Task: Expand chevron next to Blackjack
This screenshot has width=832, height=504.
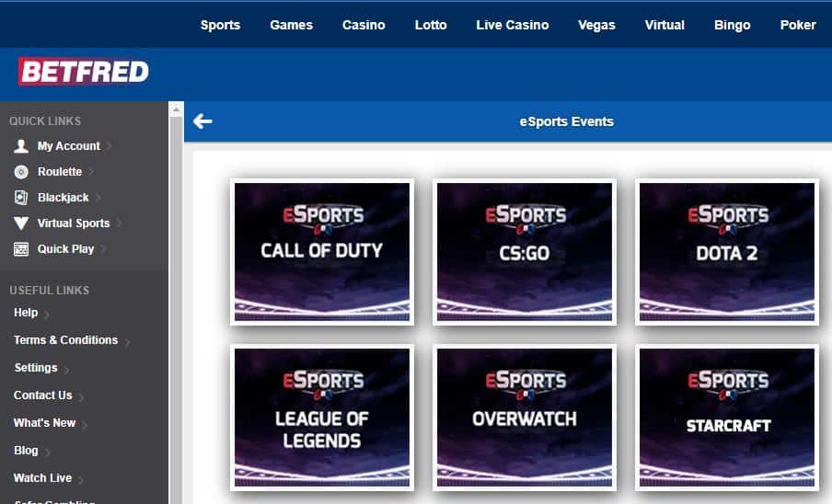Action: (98, 198)
